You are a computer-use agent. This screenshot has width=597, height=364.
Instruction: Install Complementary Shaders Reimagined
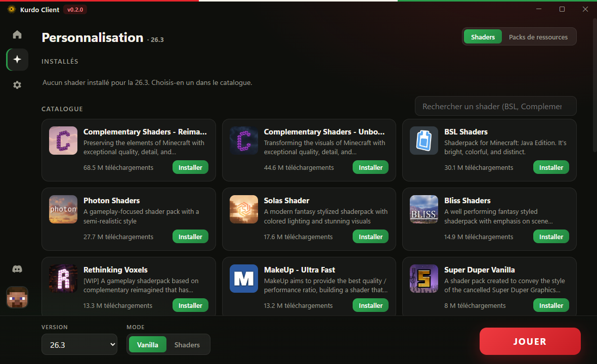coord(190,167)
